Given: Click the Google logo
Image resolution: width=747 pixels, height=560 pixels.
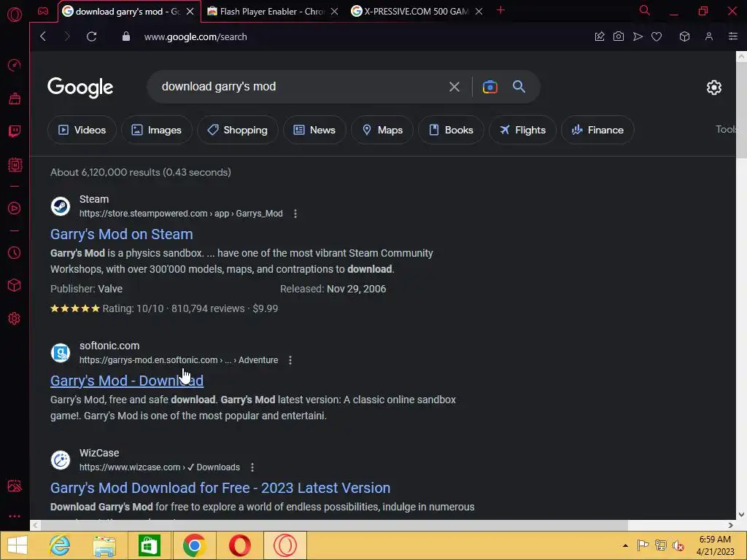Looking at the screenshot, I should click(x=80, y=87).
